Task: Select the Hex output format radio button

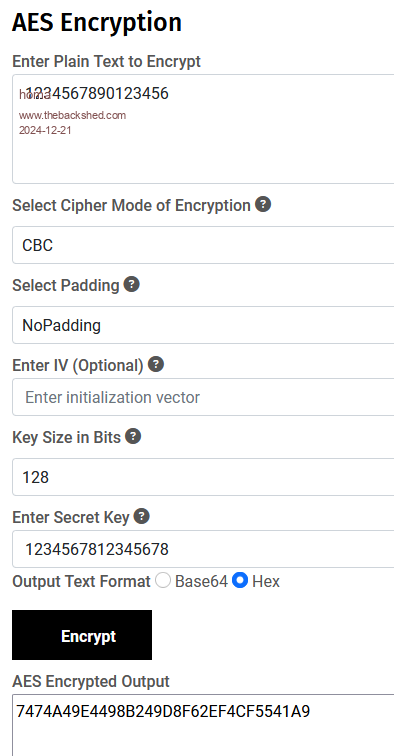Action: tap(240, 580)
